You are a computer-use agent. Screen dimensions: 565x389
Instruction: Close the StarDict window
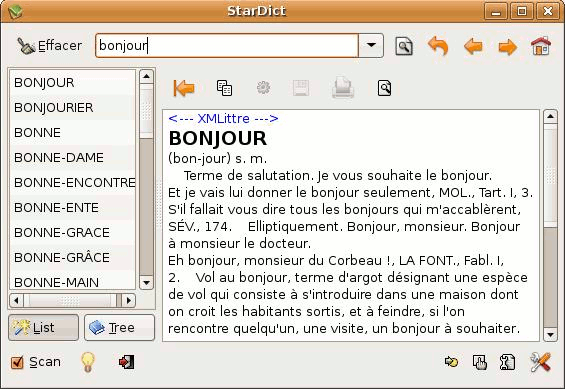548,12
